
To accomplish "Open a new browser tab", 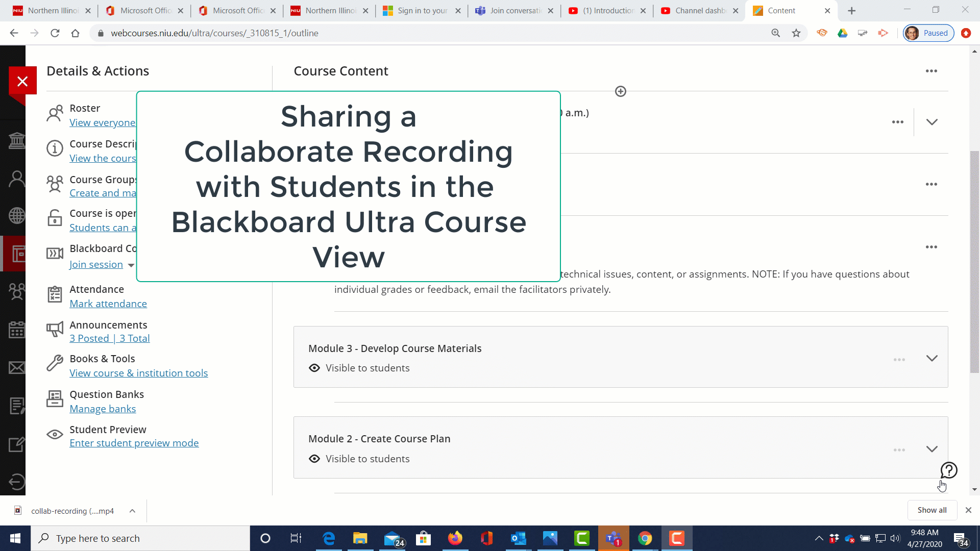I will point(852,11).
